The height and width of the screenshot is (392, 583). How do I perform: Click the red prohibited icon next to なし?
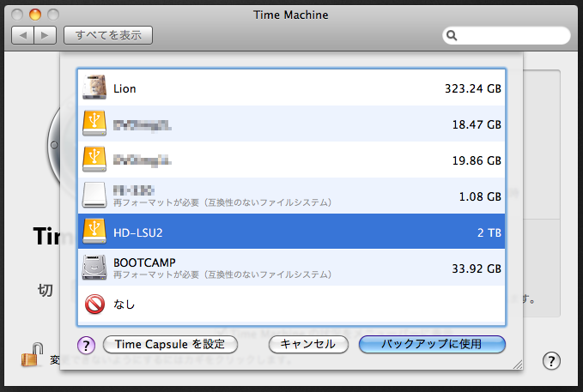[x=94, y=304]
